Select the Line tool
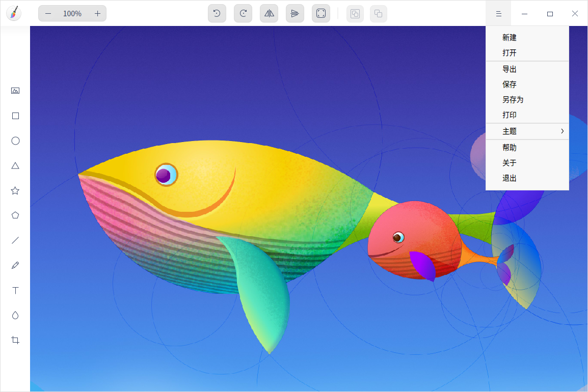The height and width of the screenshot is (392, 588). click(x=15, y=240)
